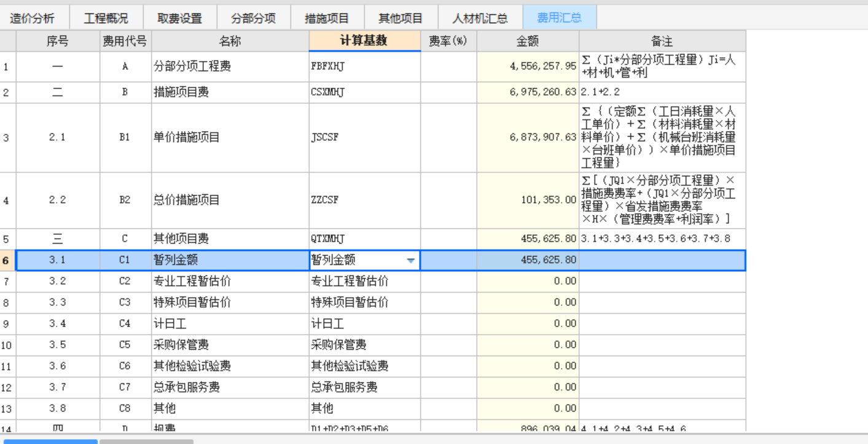Viewport: 868px width, 444px height.
Task: Open the 工程概况 tab
Action: pos(106,18)
